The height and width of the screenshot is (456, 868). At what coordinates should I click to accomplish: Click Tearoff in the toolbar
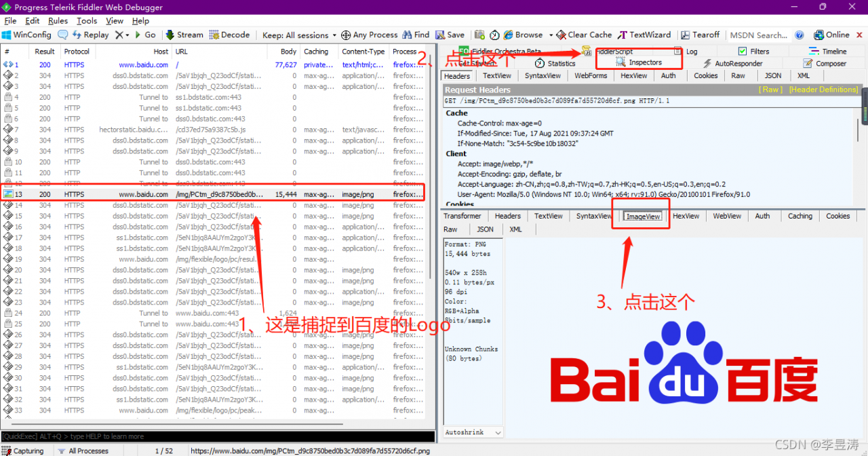pos(701,35)
